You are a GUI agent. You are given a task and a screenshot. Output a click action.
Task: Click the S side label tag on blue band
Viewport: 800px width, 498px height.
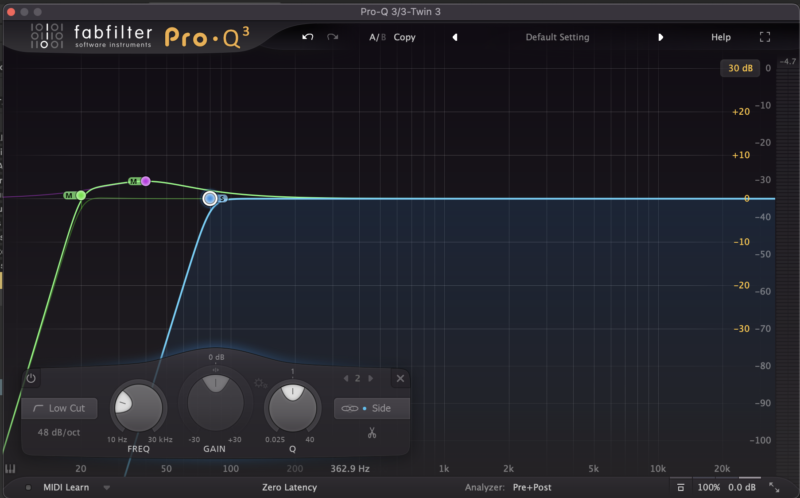pyautogui.click(x=222, y=198)
